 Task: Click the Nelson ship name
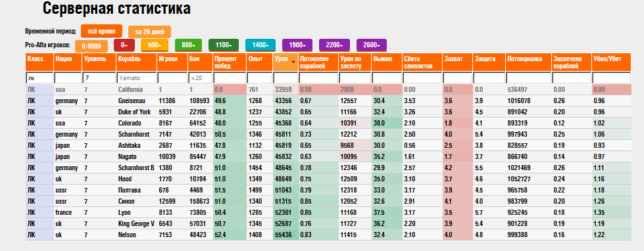pos(126,235)
